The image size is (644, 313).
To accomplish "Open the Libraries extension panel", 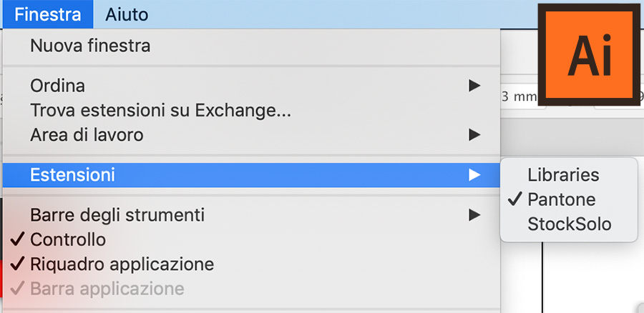I will coord(569,175).
